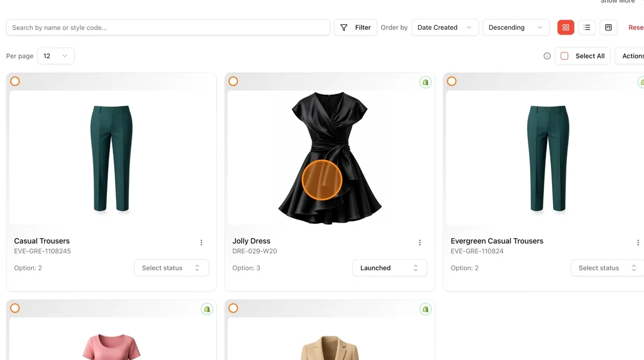
Task: Click the Shopify badge on the pink t-shirt card
Action: coord(207,309)
